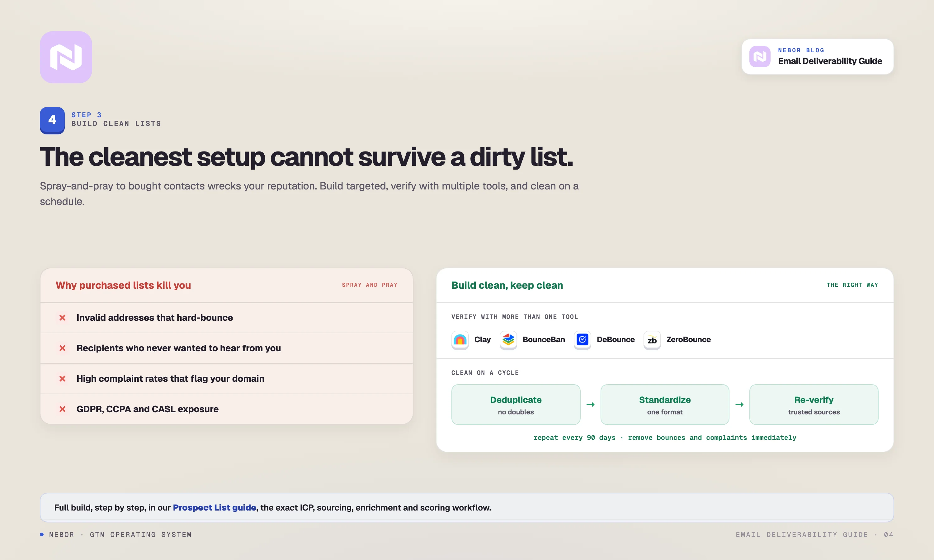The height and width of the screenshot is (560, 934).
Task: Click the arrow between Deduplicate and Standardize
Action: tap(591, 404)
